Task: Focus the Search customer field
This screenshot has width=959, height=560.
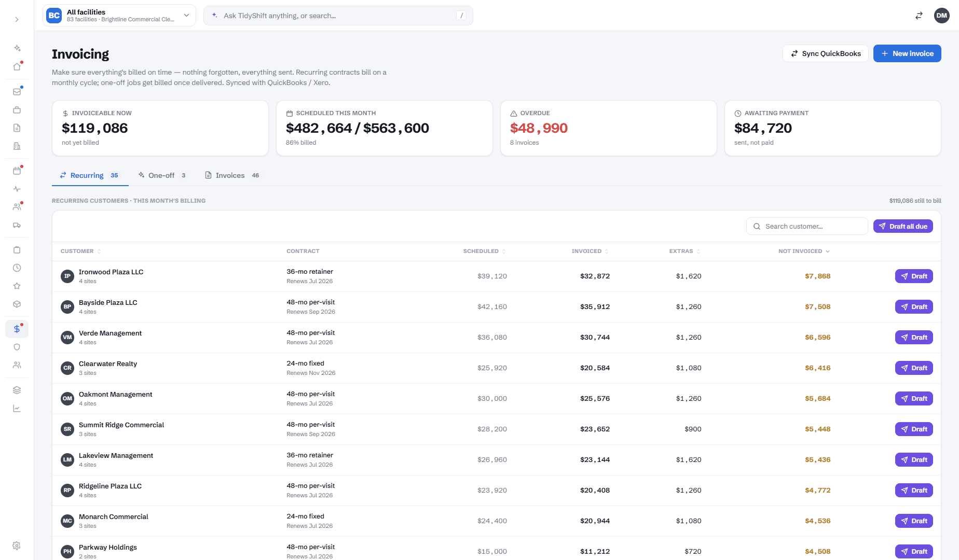Action: click(x=807, y=226)
